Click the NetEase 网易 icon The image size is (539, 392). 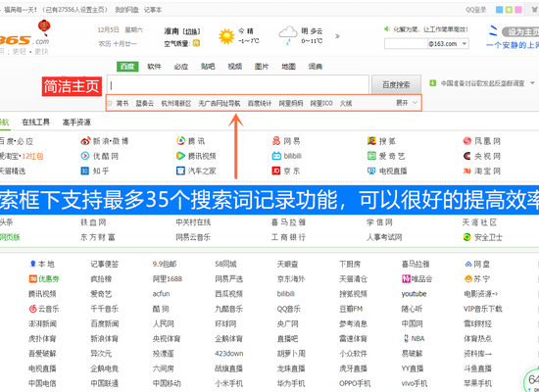(x=276, y=141)
